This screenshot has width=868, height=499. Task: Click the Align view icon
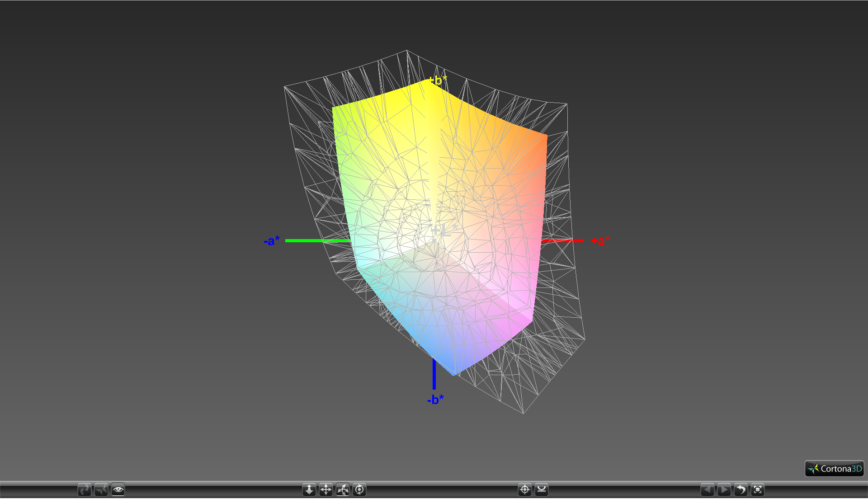click(x=542, y=490)
